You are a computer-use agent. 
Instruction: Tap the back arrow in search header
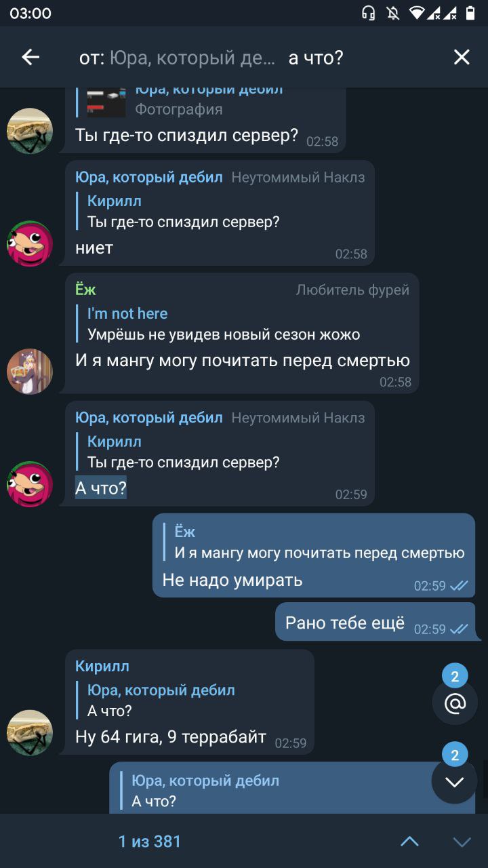point(30,58)
